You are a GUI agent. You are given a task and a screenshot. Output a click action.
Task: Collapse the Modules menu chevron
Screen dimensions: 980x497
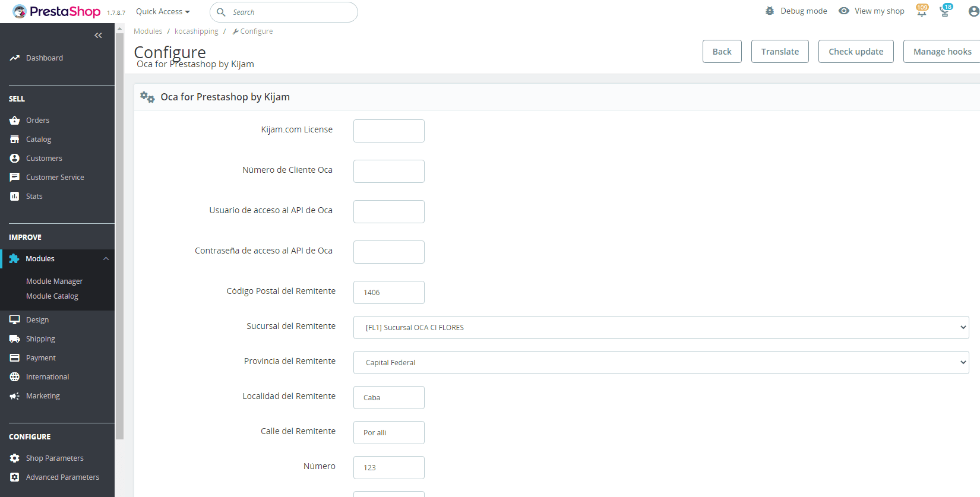tap(106, 258)
